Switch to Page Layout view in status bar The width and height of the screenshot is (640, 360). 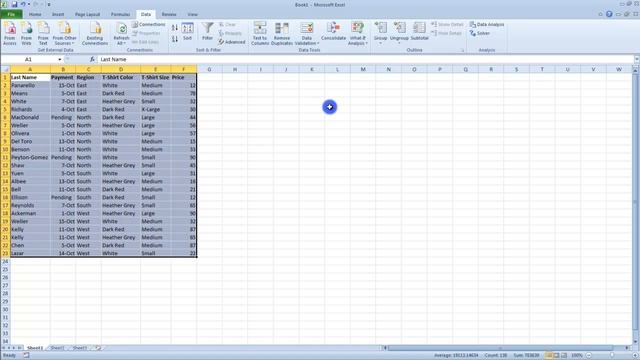(x=556, y=356)
